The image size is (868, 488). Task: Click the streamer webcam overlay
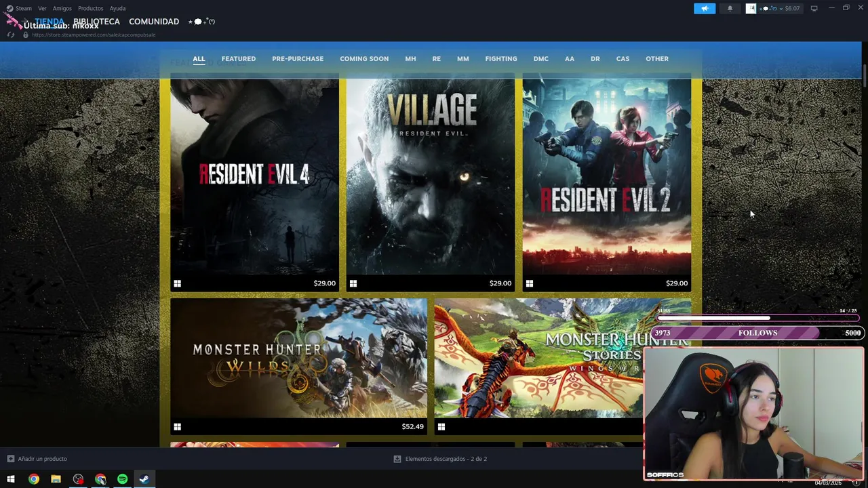coord(753,414)
